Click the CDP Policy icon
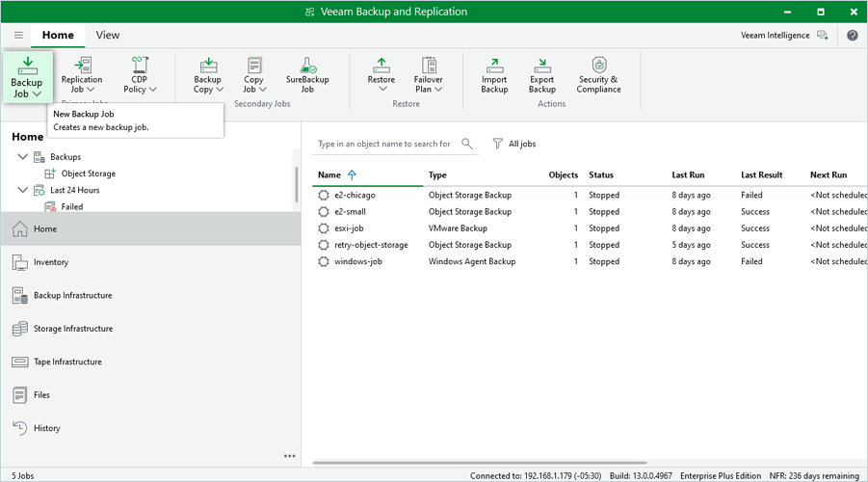 (x=140, y=65)
